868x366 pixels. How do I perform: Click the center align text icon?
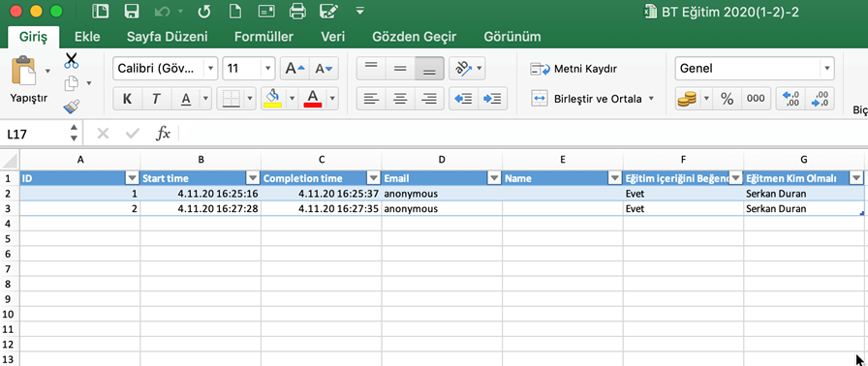400,99
